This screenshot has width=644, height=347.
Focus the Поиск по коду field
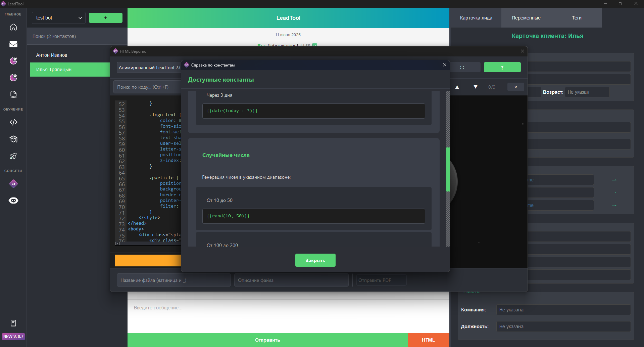(148, 87)
